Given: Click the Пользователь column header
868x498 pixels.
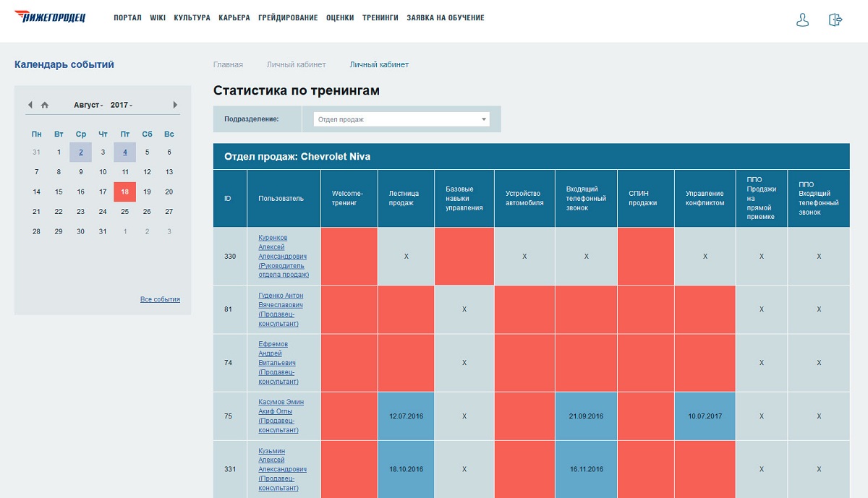Looking at the screenshot, I should (284, 198).
